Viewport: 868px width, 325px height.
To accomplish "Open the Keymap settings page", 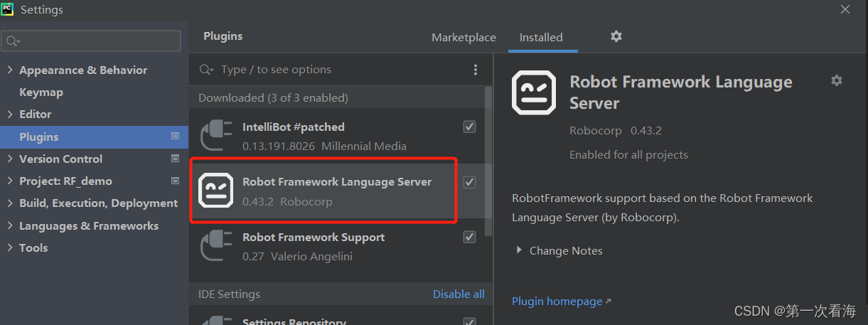I will tap(41, 92).
